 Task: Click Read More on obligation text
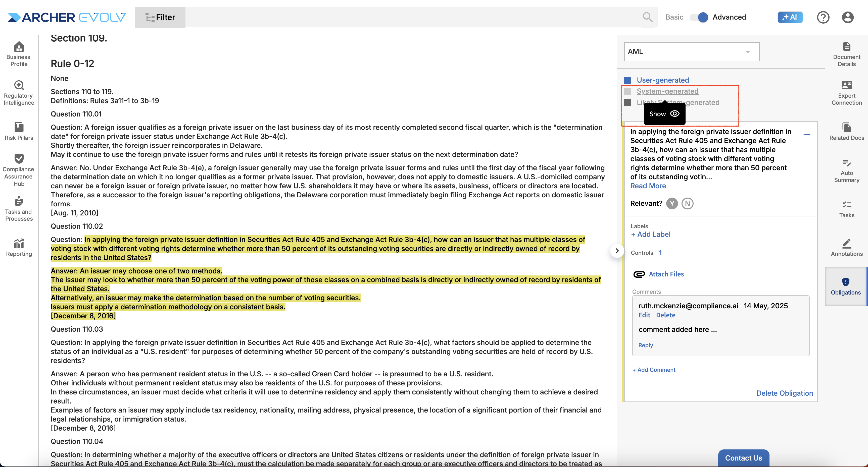[x=648, y=186]
